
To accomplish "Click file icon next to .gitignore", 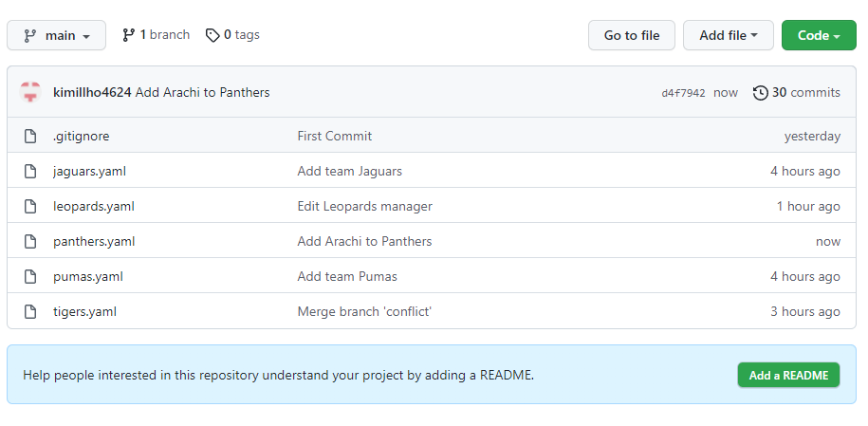I will pos(30,136).
